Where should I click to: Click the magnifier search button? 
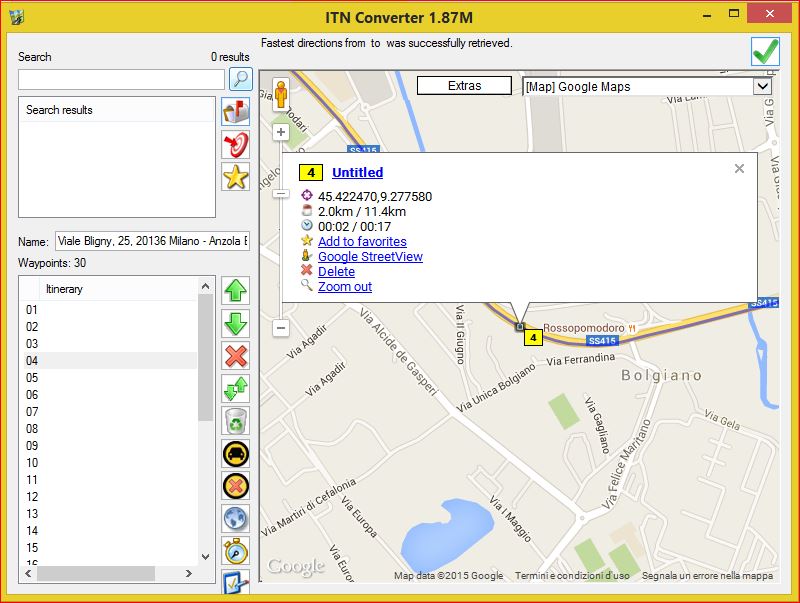(x=240, y=79)
